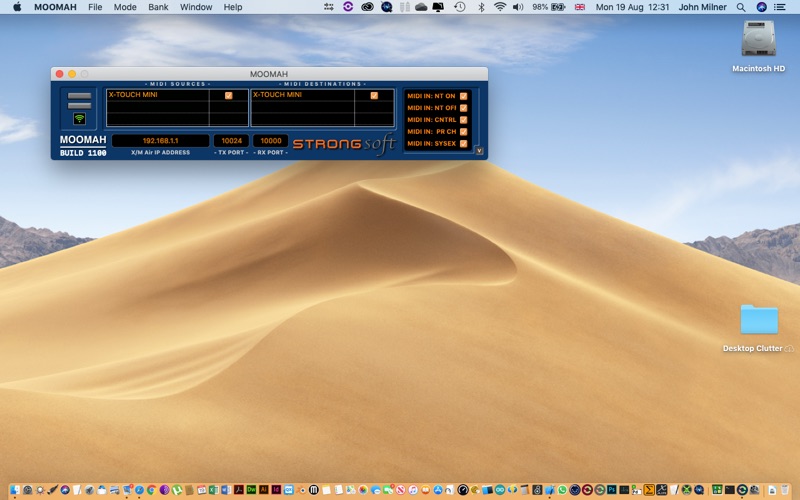
Task: Expand the down arrow below MIDI filters
Action: pyautogui.click(x=479, y=151)
